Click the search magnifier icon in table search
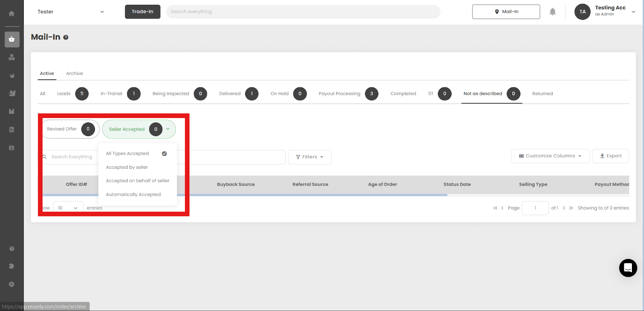 45,157
